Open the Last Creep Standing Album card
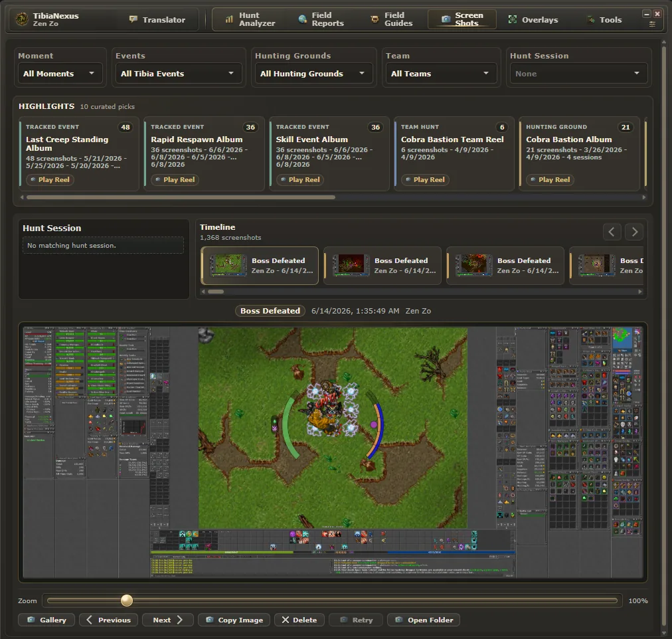Viewport: 672px width, 639px height. (x=79, y=153)
